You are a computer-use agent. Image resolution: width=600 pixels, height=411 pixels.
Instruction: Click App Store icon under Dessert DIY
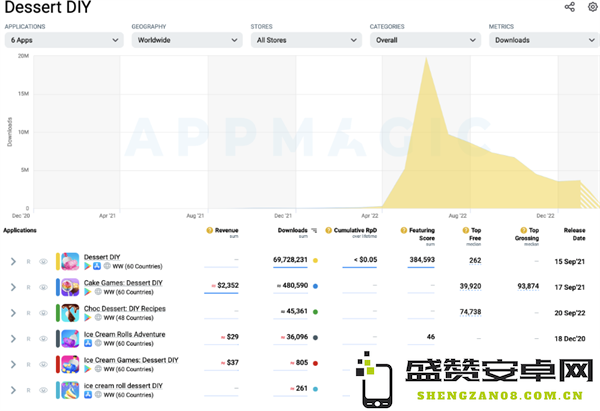(97, 266)
